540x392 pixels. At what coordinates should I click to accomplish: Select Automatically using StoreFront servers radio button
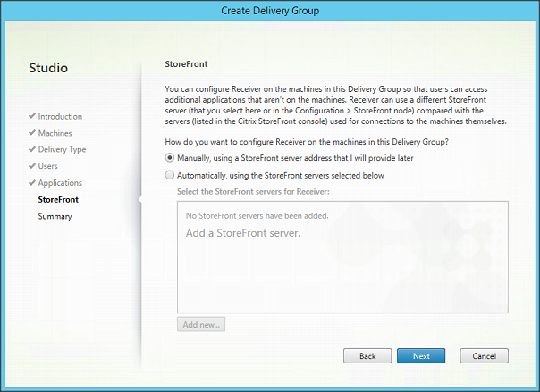click(170, 175)
